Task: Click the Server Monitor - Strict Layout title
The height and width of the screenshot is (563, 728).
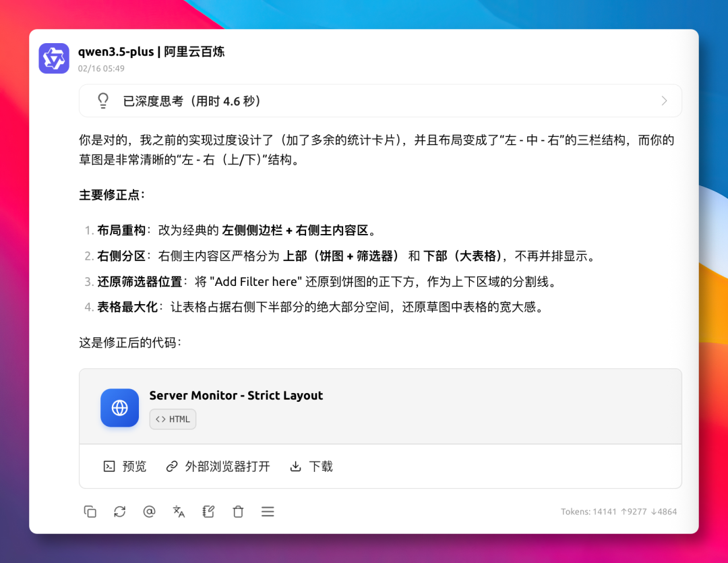Action: [x=236, y=395]
